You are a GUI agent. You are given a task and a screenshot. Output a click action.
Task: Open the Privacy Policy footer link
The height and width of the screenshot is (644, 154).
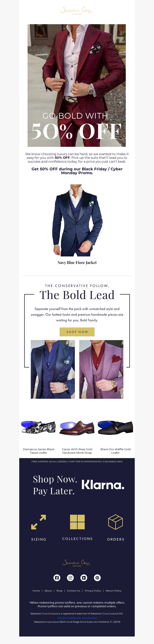[93, 591]
